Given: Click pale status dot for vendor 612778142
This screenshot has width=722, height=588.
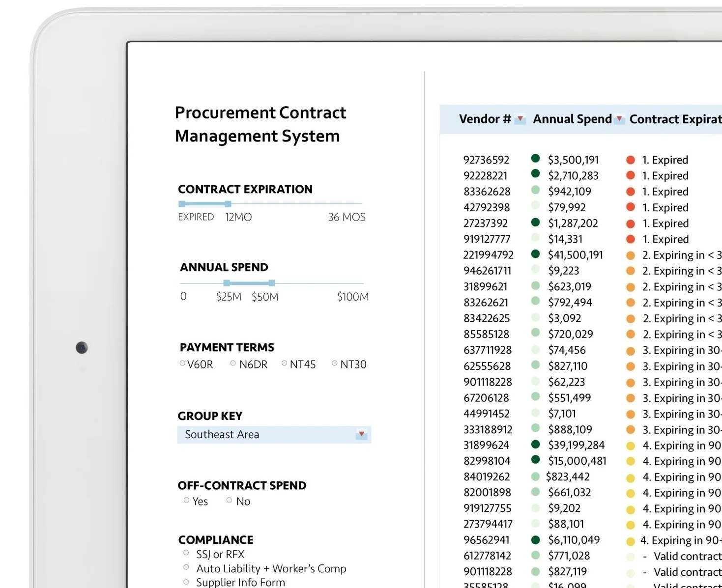Looking at the screenshot, I should click(x=631, y=557).
